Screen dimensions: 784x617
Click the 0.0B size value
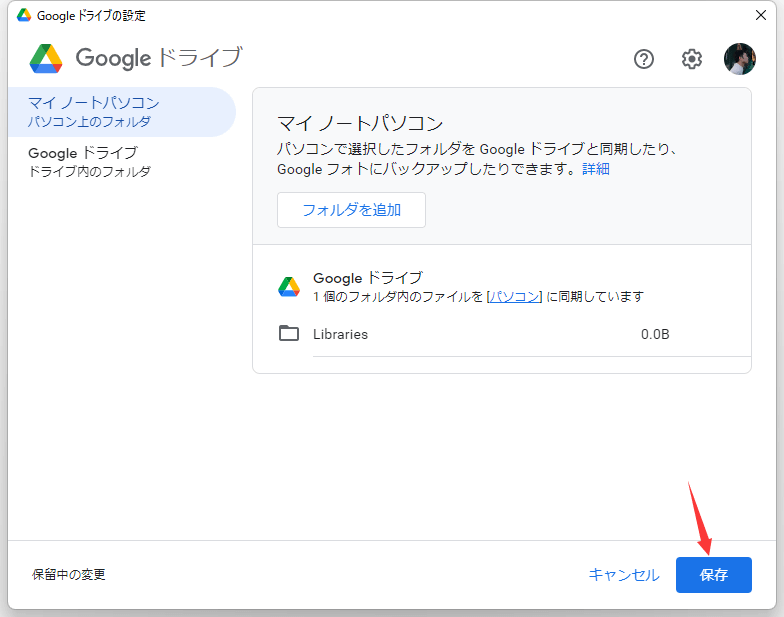[655, 334]
